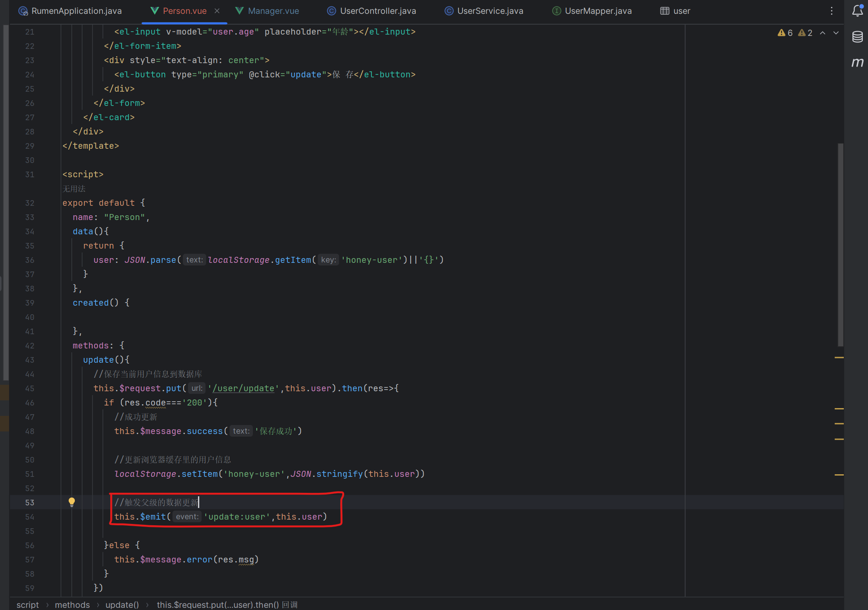Viewport: 868px width, 610px height.
Task: Open the RumenApplication.java tab
Action: (76, 11)
